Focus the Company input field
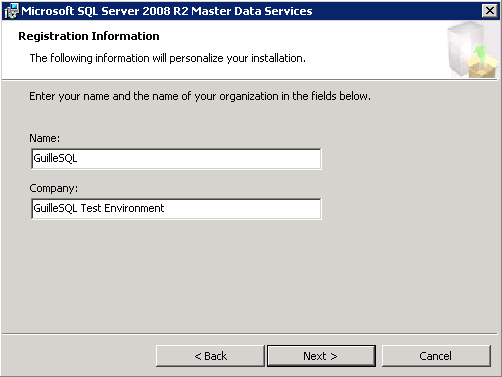Viewport: 502px width, 377px height. [x=176, y=209]
